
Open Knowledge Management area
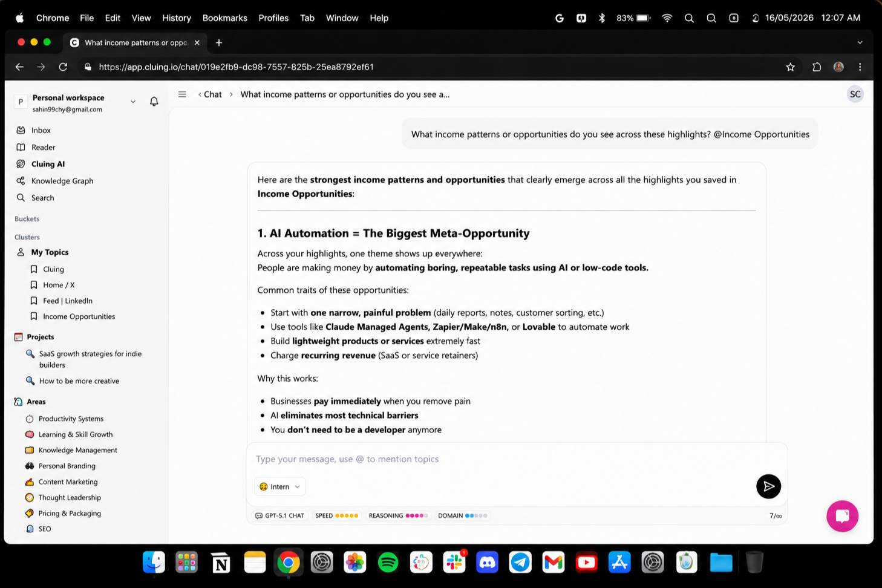tap(77, 450)
